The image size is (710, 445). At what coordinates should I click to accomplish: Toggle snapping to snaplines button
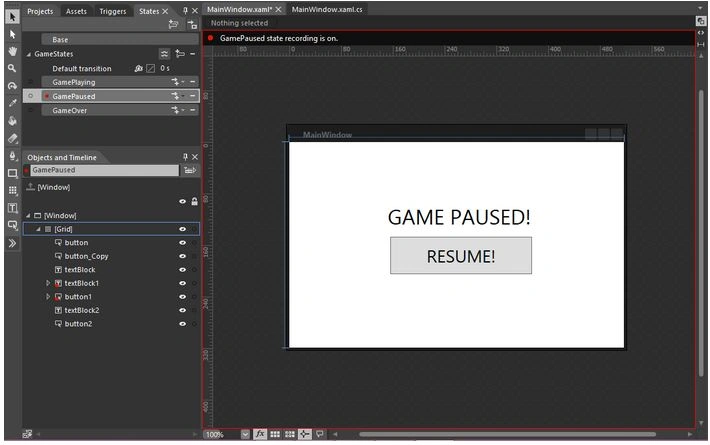(305, 434)
